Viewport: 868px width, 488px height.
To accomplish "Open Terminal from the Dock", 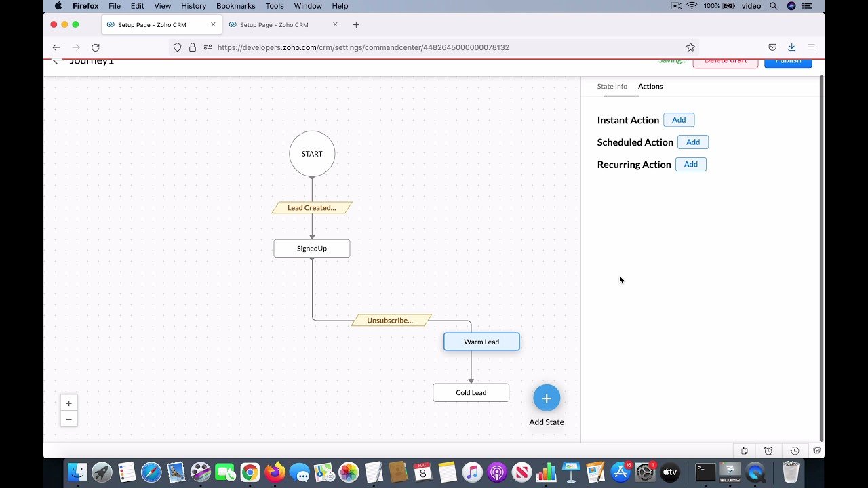I will coord(706,472).
